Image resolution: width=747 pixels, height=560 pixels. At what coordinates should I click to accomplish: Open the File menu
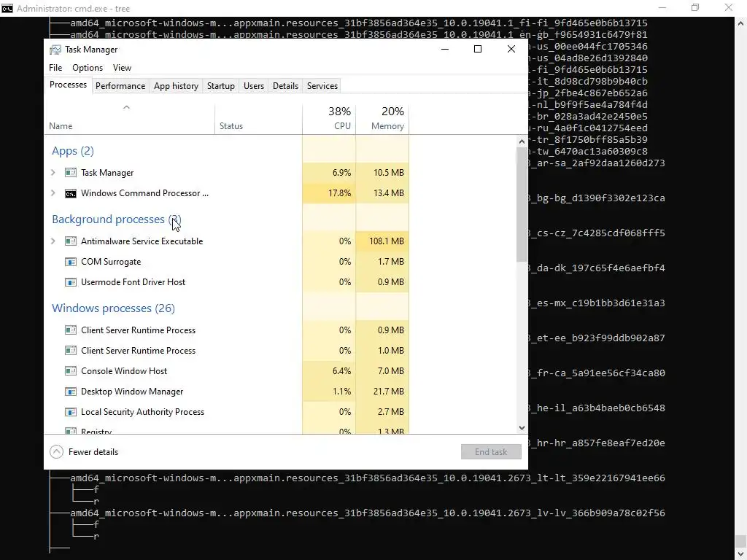(55, 68)
